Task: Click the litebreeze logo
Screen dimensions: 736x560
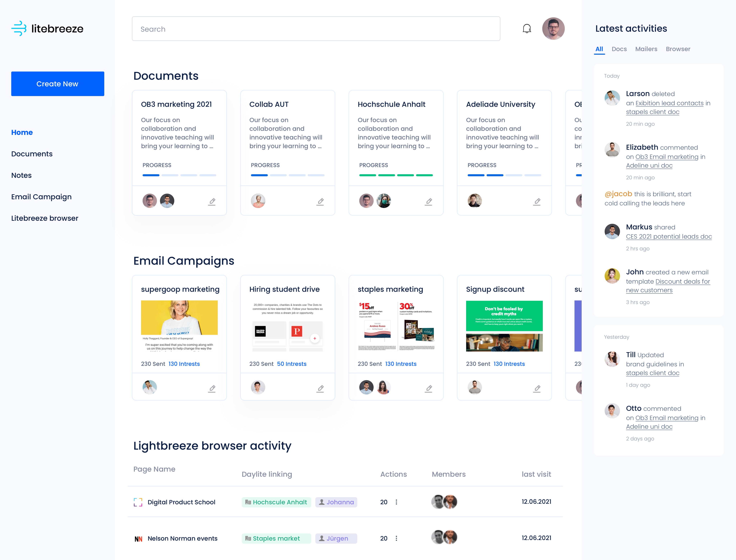Action: 47,29
